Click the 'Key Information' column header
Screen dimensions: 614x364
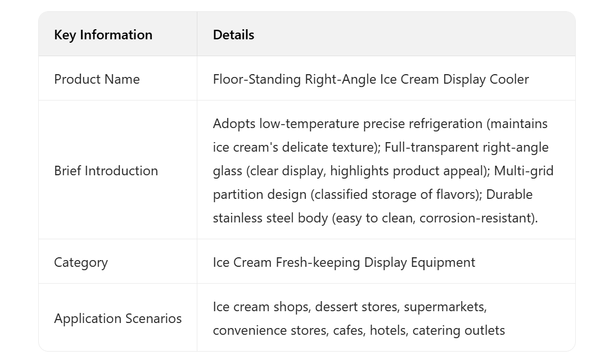pyautogui.click(x=103, y=35)
